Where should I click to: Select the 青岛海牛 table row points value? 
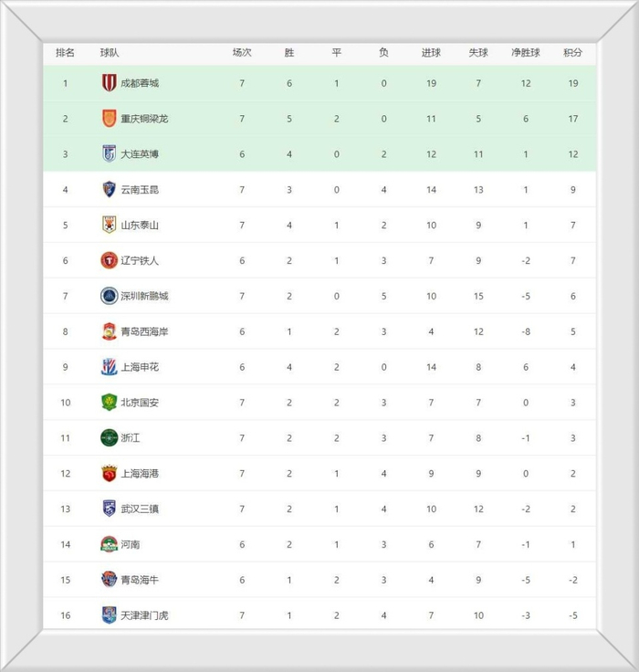(x=573, y=580)
